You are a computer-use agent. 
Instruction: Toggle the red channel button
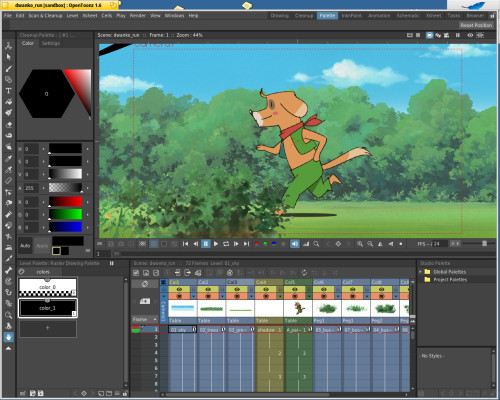point(257,244)
